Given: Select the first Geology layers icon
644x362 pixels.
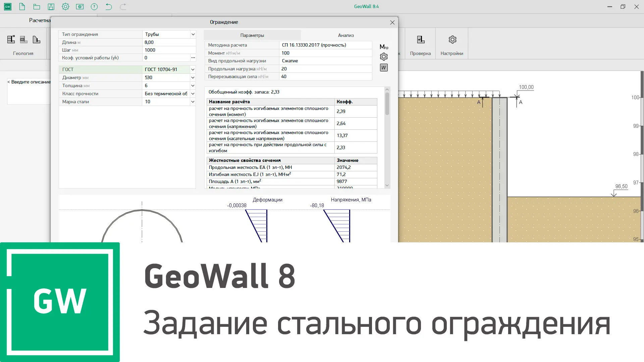Looking at the screenshot, I should pos(11,40).
